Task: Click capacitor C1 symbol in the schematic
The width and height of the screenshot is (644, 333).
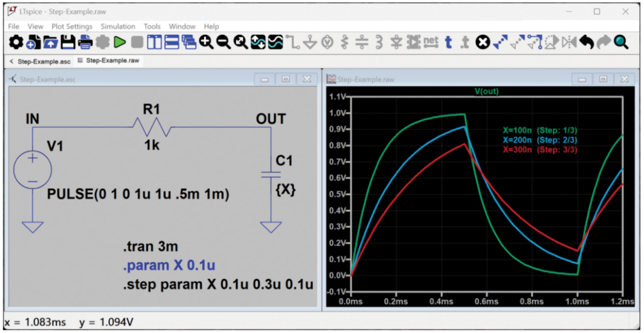Action: point(271,175)
